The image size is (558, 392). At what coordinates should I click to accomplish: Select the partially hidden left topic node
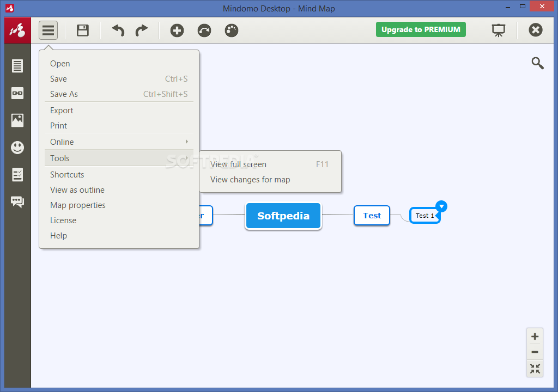point(205,216)
